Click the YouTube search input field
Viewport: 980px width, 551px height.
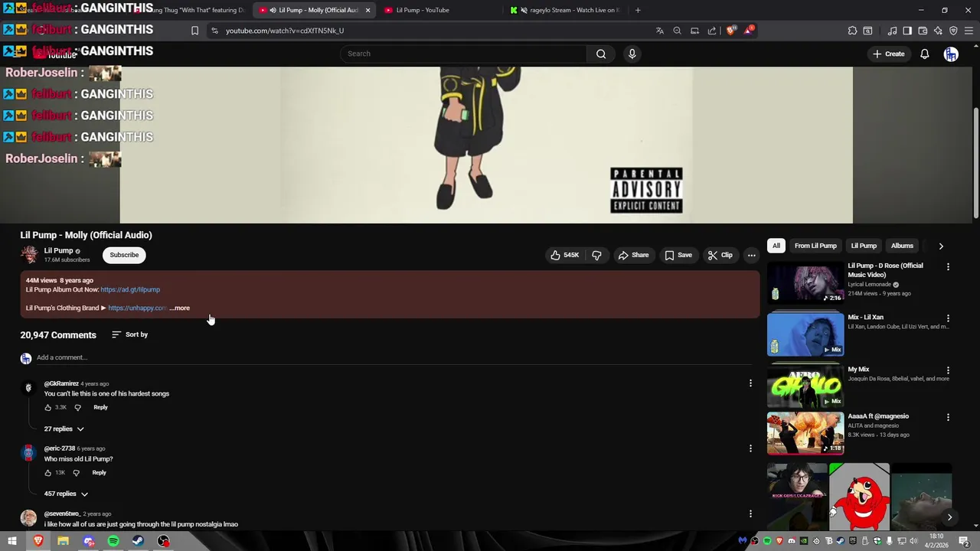click(x=463, y=54)
